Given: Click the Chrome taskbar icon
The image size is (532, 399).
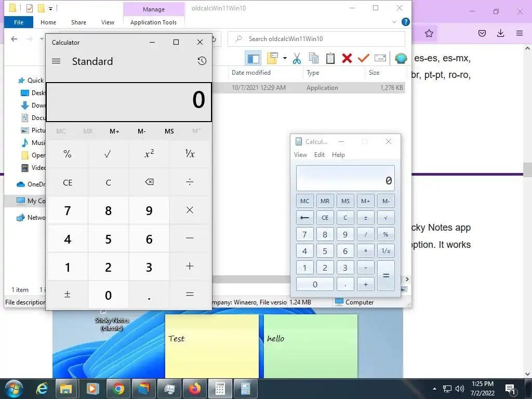Looking at the screenshot, I should click(x=118, y=389).
